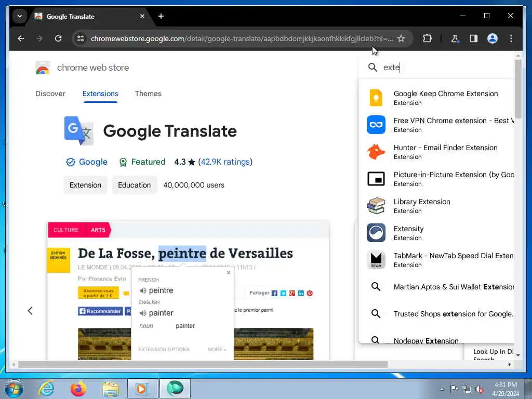532x399 pixels.
Task: Launch Internet Explorer from taskbar
Action: tap(46, 389)
